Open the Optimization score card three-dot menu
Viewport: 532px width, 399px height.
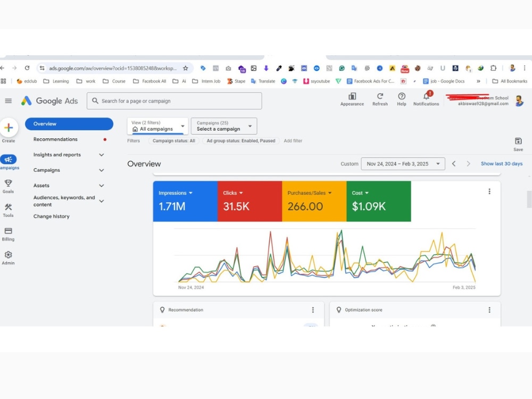pos(489,310)
